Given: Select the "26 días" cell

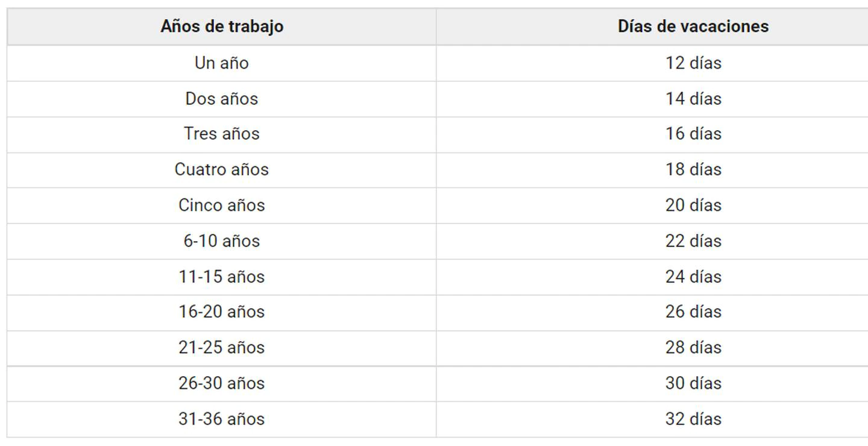Looking at the screenshot, I should 693,312.
